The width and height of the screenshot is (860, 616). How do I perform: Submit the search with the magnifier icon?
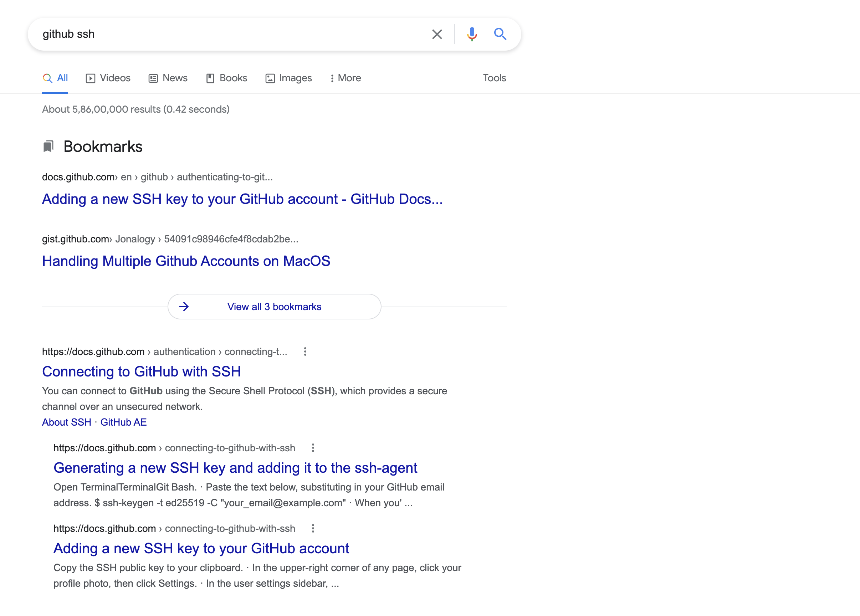point(500,34)
